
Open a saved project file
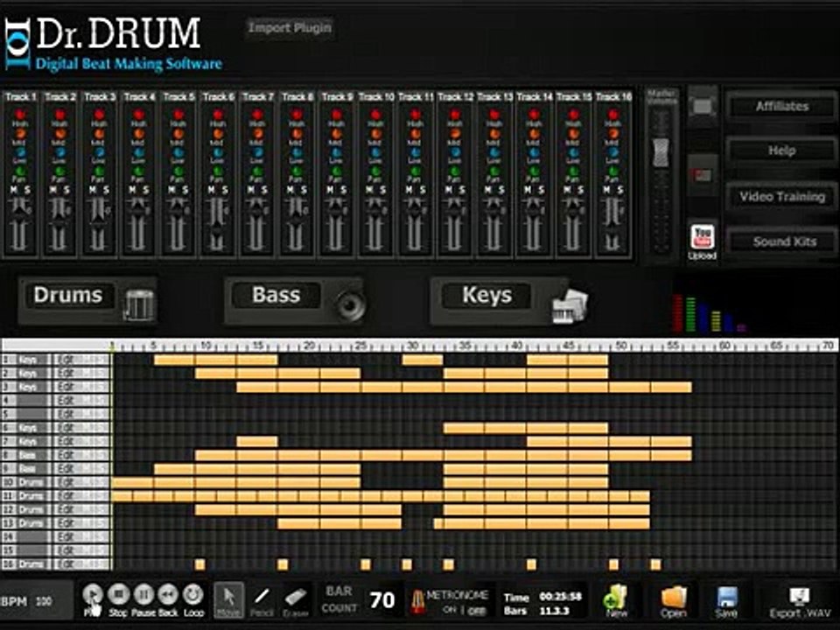(x=674, y=600)
